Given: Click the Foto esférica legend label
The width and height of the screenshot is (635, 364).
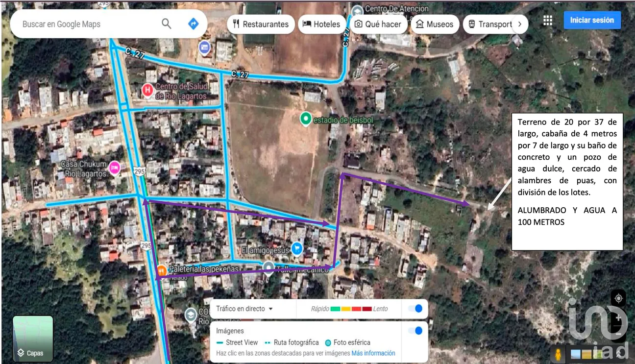Looking at the screenshot, I should 352,342.
